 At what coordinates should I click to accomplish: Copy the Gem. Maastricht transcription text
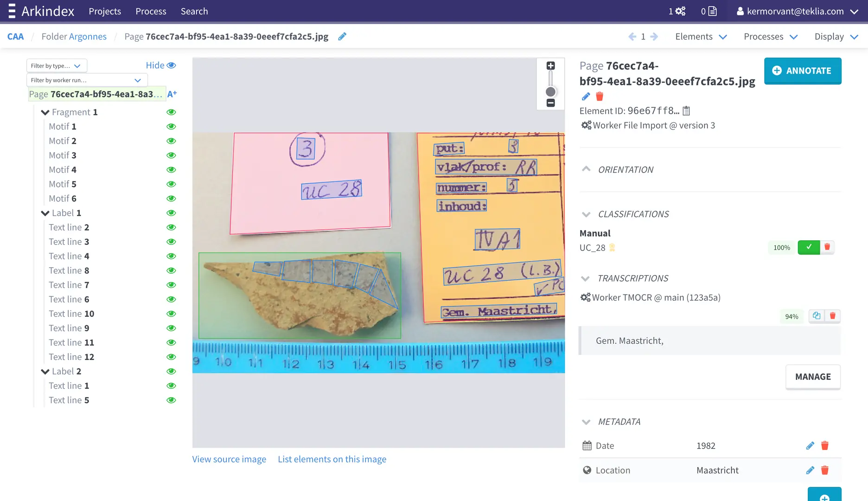coord(816,316)
